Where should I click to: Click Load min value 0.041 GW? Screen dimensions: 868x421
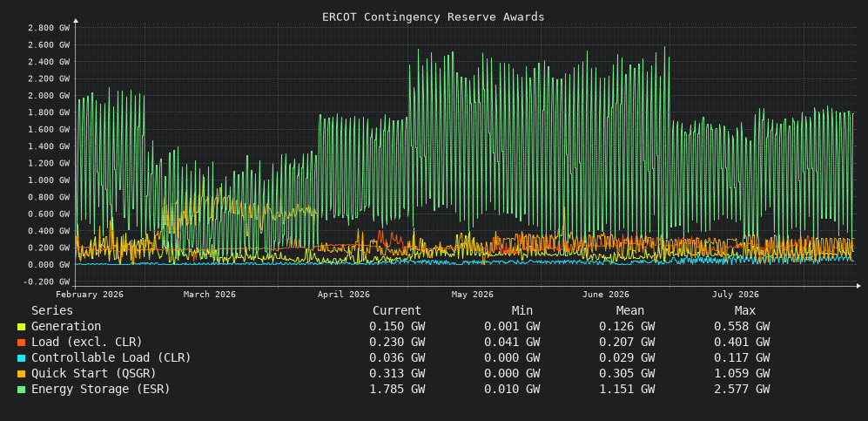[x=512, y=342]
